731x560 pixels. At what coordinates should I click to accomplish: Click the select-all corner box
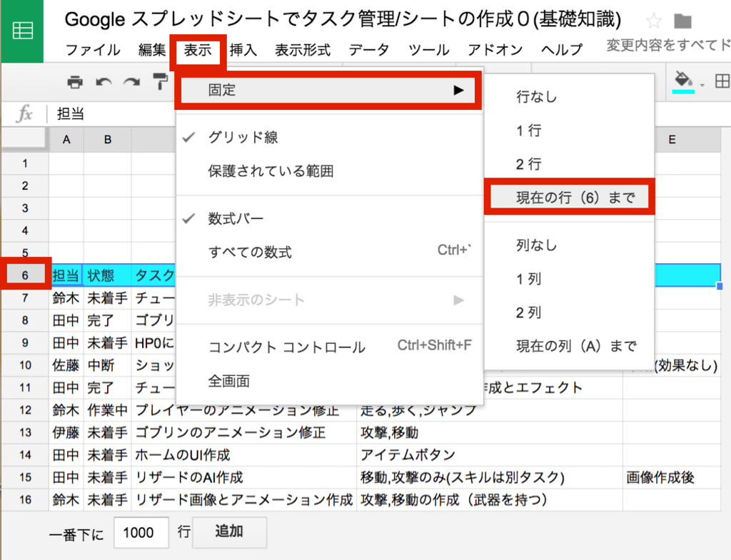pyautogui.click(x=24, y=139)
